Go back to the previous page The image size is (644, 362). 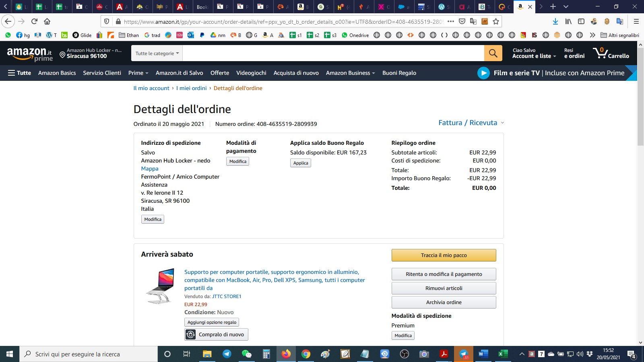point(8,21)
